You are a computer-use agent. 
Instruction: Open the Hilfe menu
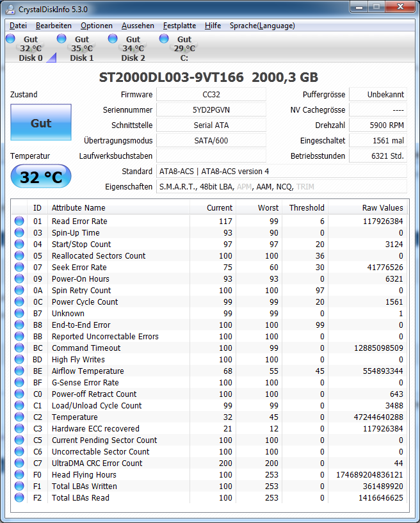tap(213, 26)
